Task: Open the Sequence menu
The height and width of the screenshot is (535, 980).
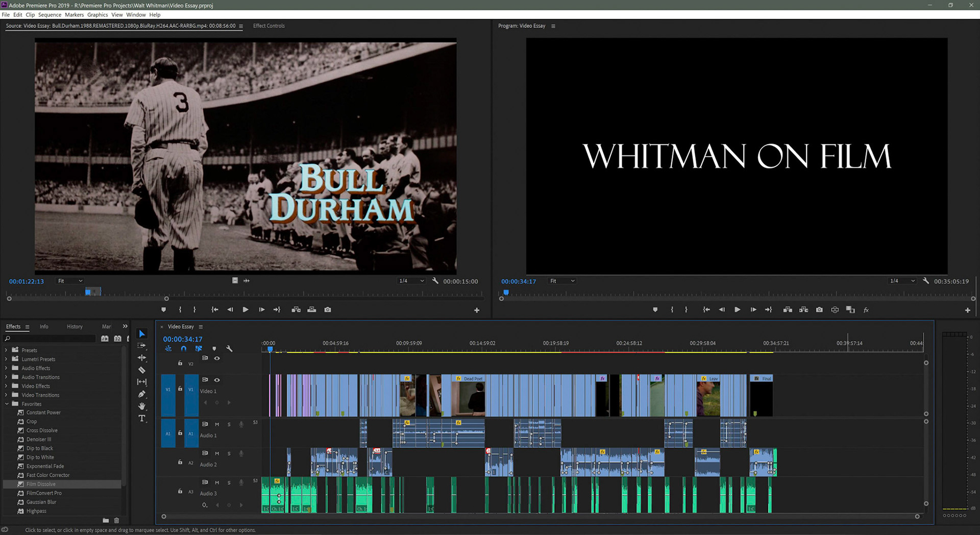Action: (x=50, y=15)
